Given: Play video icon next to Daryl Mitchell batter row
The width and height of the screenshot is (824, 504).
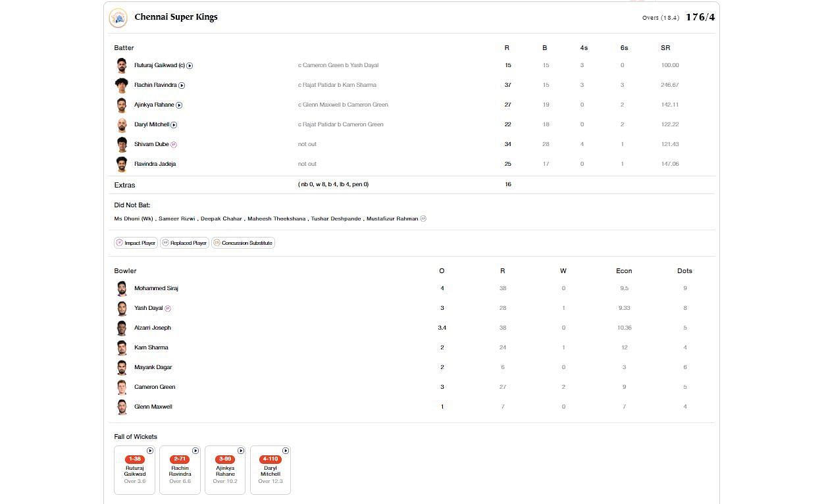Looking at the screenshot, I should click(x=174, y=125).
